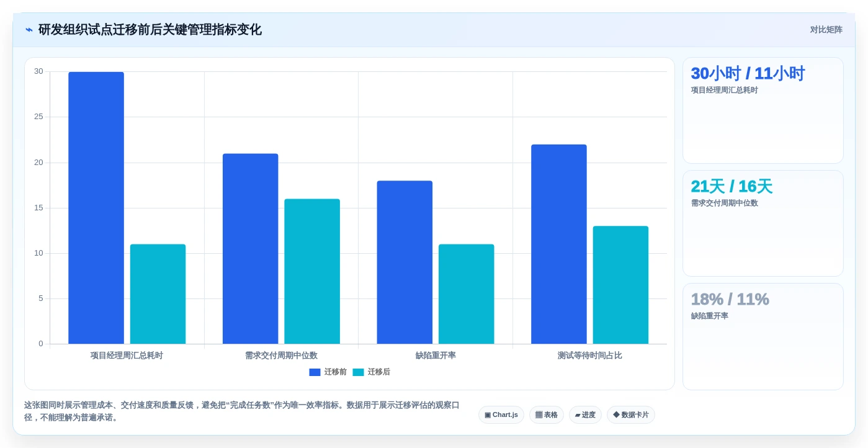Screen dimensions: 868x448
Task: Click the 迁移前 bar for 项目经理周汇总耗时
Action: pos(96,208)
